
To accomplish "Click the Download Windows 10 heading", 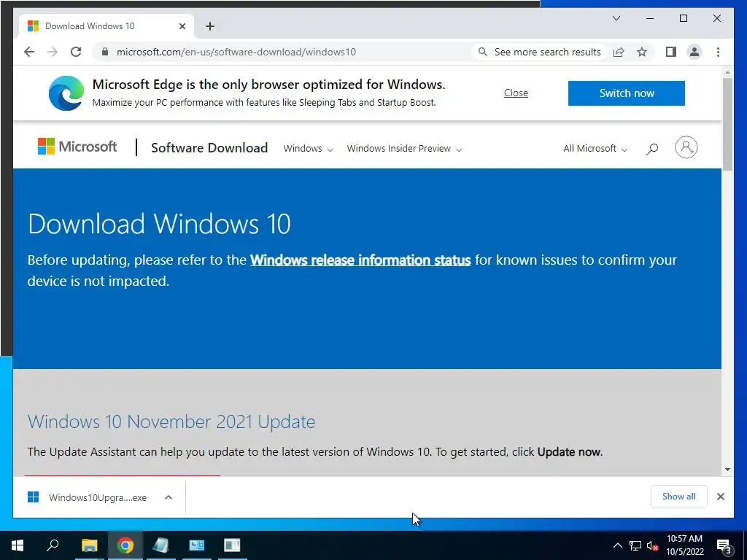I will click(x=159, y=224).
